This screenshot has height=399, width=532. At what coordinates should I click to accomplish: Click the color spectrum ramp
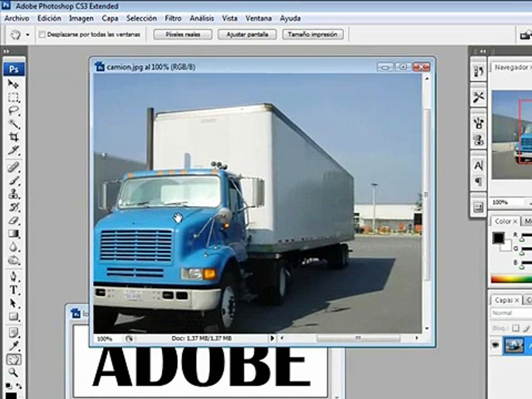[x=511, y=280]
